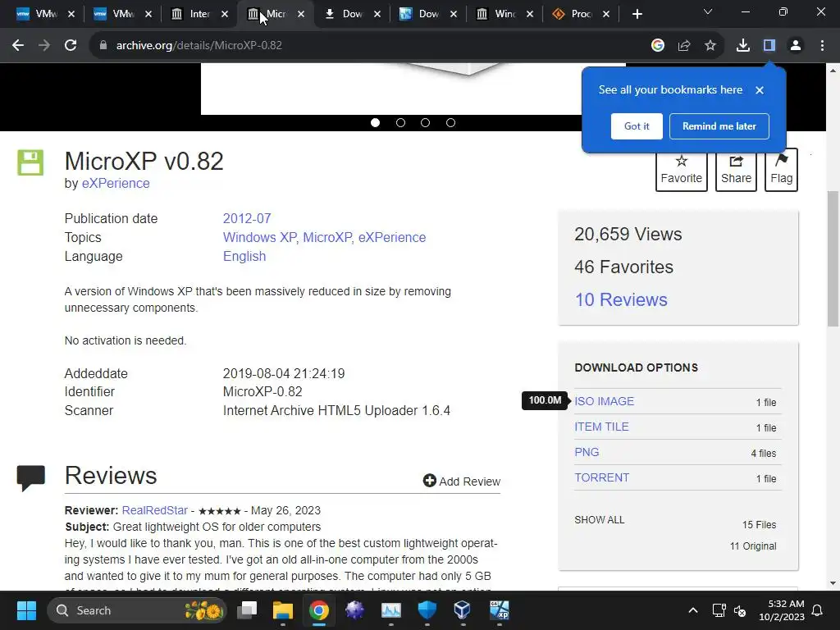Viewport: 840px width, 630px height.
Task: Click the address bar URL
Action: tap(199, 46)
